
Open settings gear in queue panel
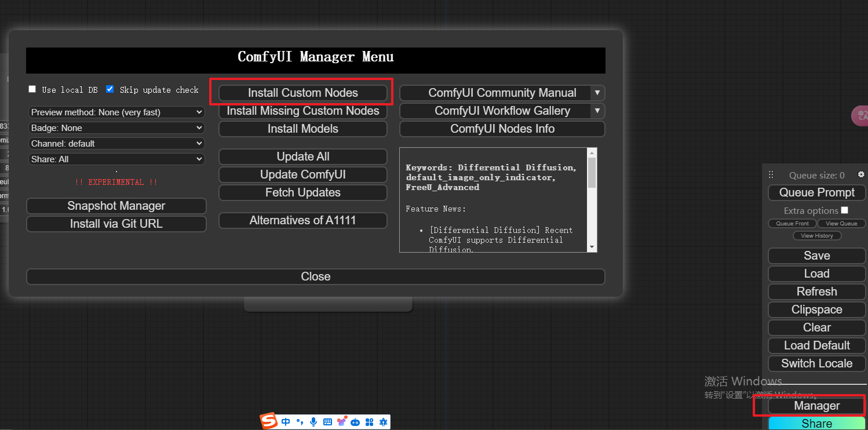861,174
